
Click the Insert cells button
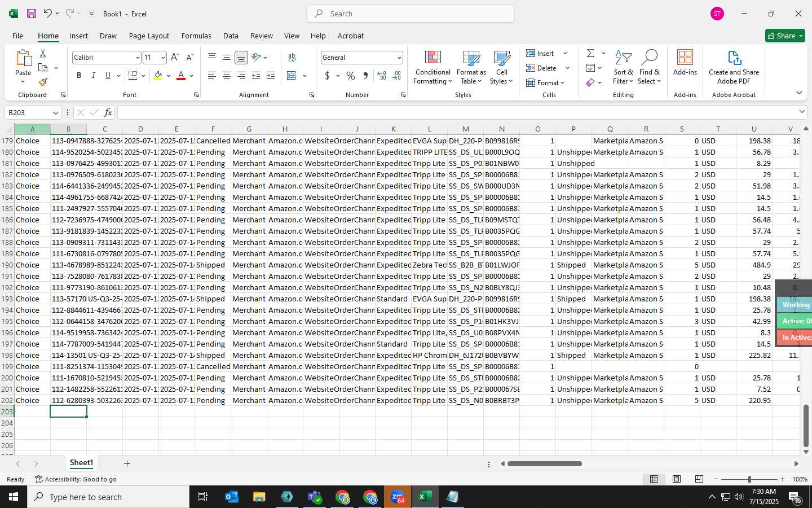point(540,53)
